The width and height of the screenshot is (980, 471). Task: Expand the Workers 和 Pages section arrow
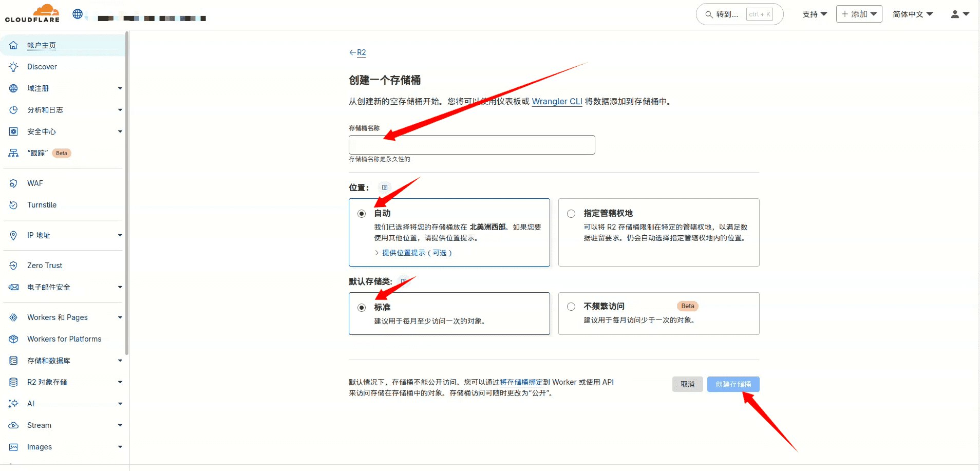pos(120,317)
